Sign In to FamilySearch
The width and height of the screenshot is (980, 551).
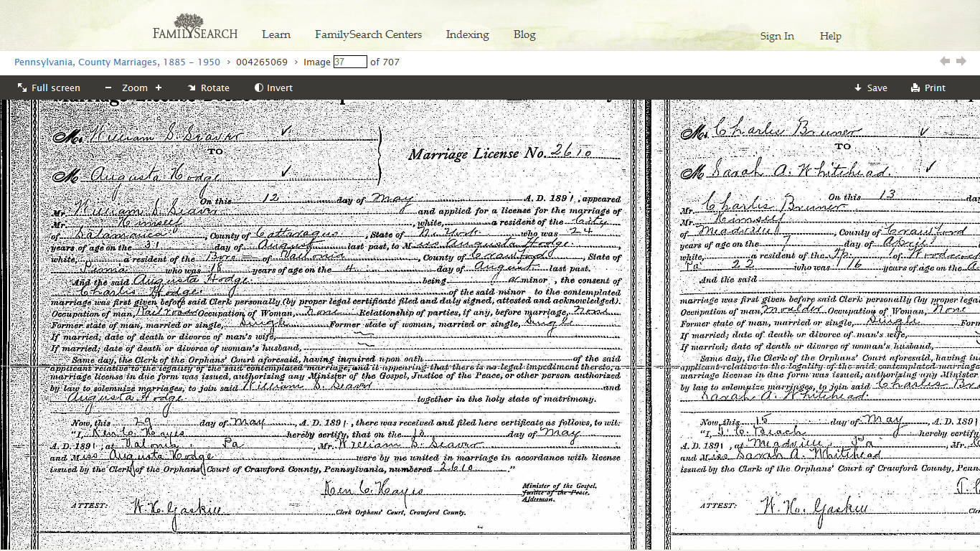coord(777,35)
